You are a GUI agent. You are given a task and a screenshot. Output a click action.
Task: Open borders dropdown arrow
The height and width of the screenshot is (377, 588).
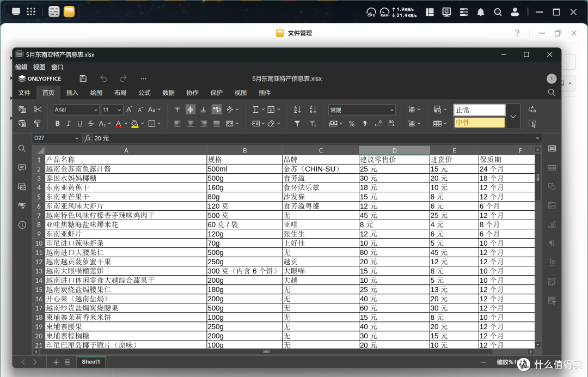(159, 124)
